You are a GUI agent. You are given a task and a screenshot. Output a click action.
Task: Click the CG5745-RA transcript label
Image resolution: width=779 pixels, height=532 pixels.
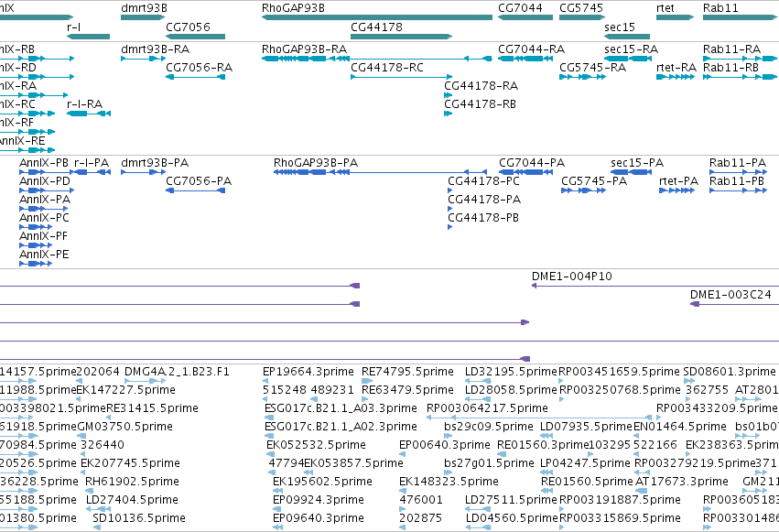pyautogui.click(x=592, y=67)
